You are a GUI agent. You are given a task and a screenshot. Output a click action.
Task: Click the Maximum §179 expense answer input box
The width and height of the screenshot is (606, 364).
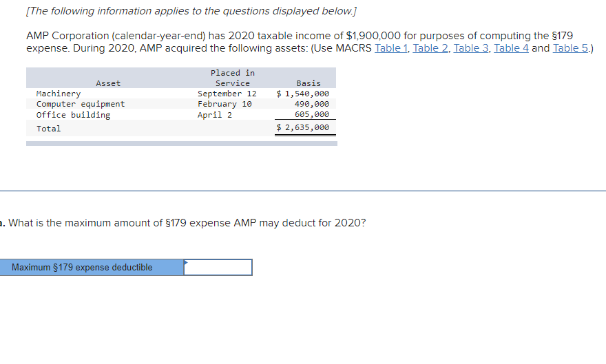click(x=218, y=267)
